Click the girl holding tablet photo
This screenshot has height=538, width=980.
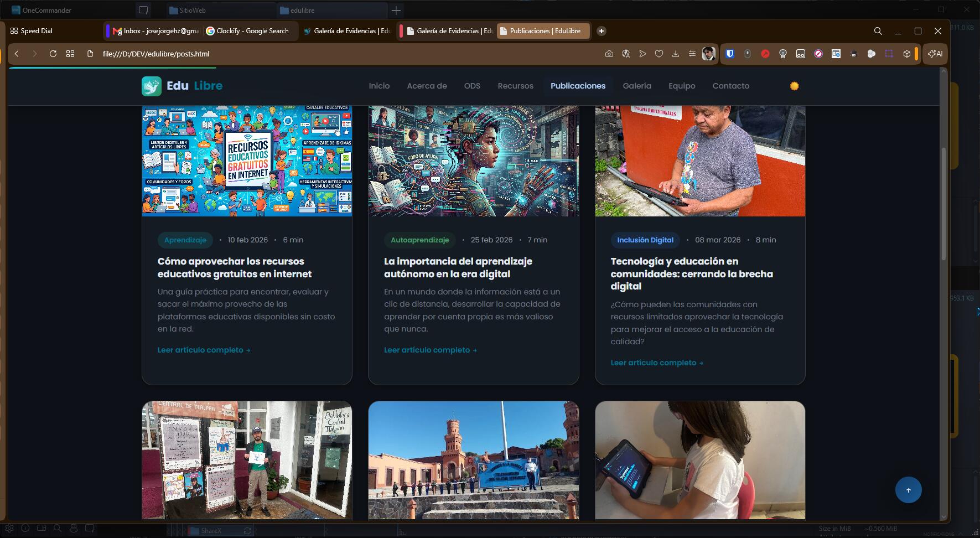pyautogui.click(x=700, y=461)
